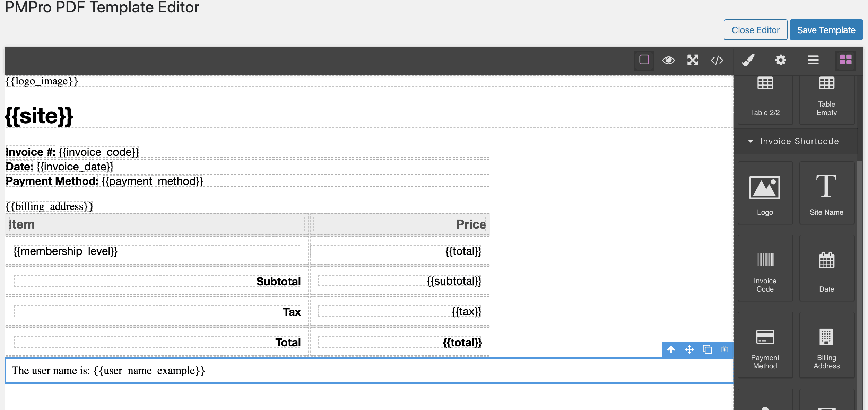Duplicate the selected component using copy icon
Screen dimensions: 868x410
click(x=706, y=350)
